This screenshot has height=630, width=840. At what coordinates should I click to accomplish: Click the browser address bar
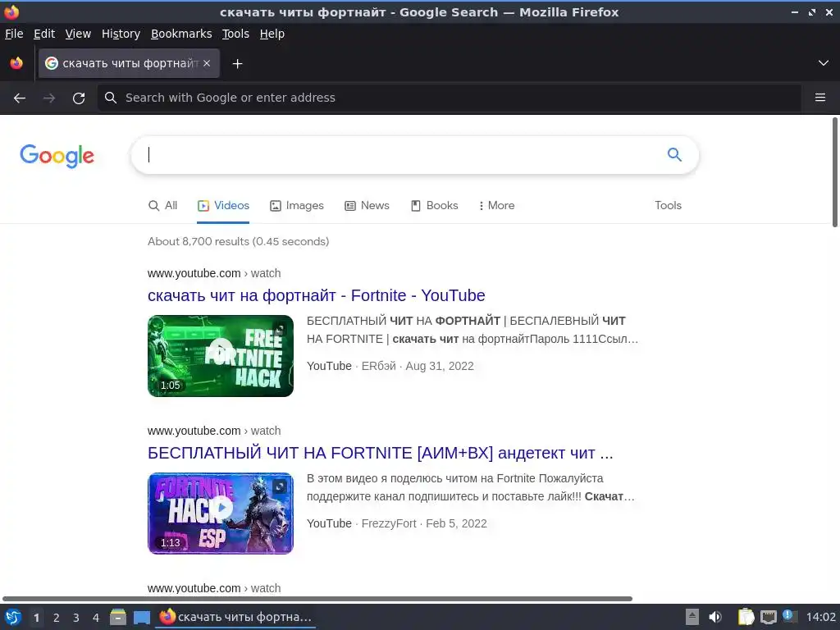point(449,98)
